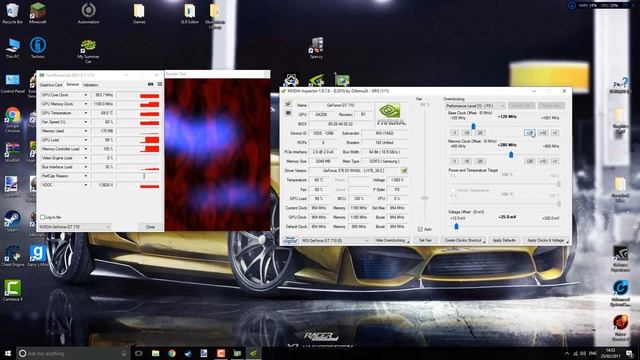Click Hide Overclocking button

(391, 240)
